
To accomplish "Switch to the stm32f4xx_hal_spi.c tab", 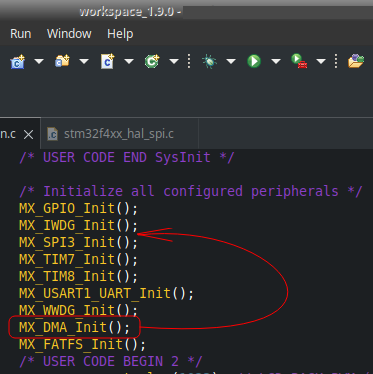I will pyautogui.click(x=119, y=134).
